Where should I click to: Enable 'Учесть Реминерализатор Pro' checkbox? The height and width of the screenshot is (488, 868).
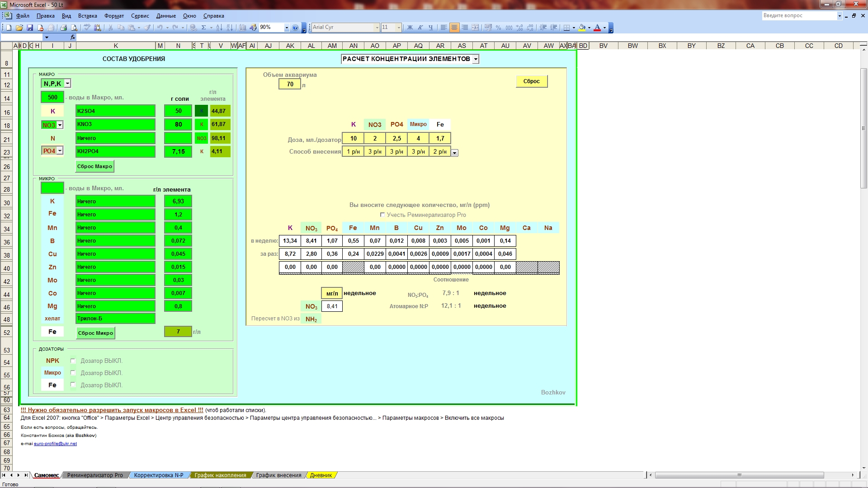(382, 215)
